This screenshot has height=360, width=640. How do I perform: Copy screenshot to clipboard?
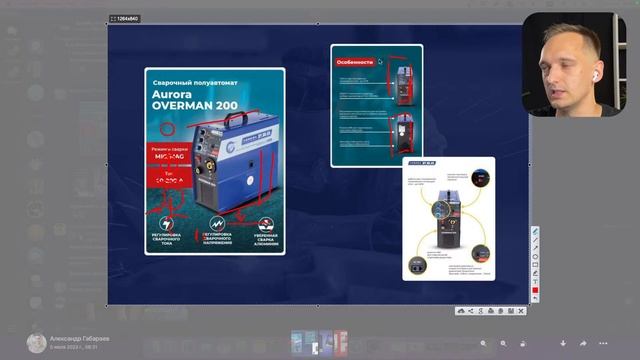click(501, 311)
